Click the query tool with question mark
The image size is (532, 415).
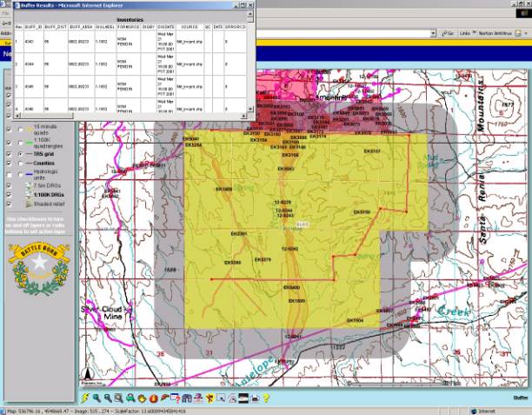pyautogui.click(x=176, y=398)
